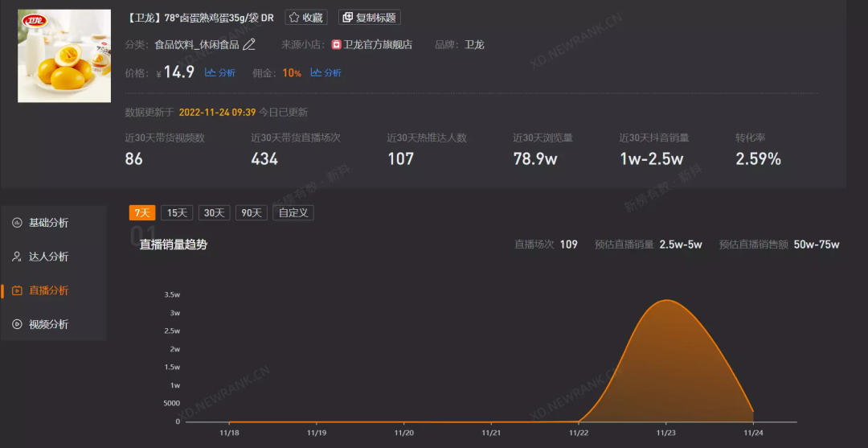Click the category text 食品饮料_休闲食品
Screen dimensions: 868x448
(x=197, y=45)
